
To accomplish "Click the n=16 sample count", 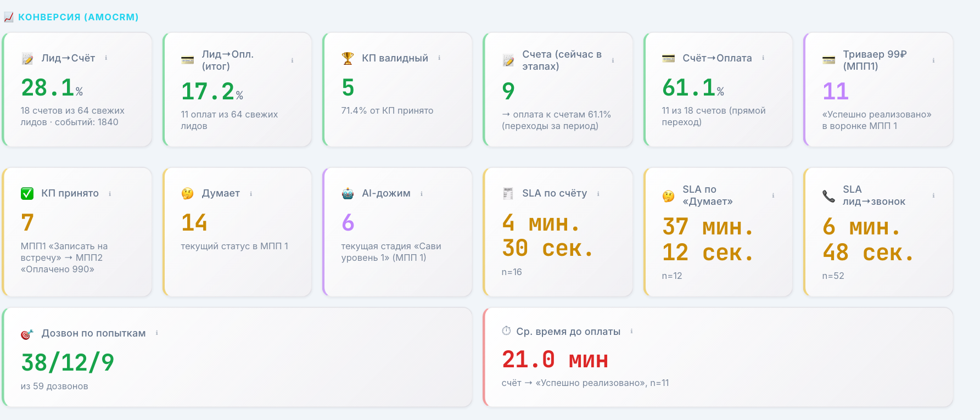I will pos(512,272).
